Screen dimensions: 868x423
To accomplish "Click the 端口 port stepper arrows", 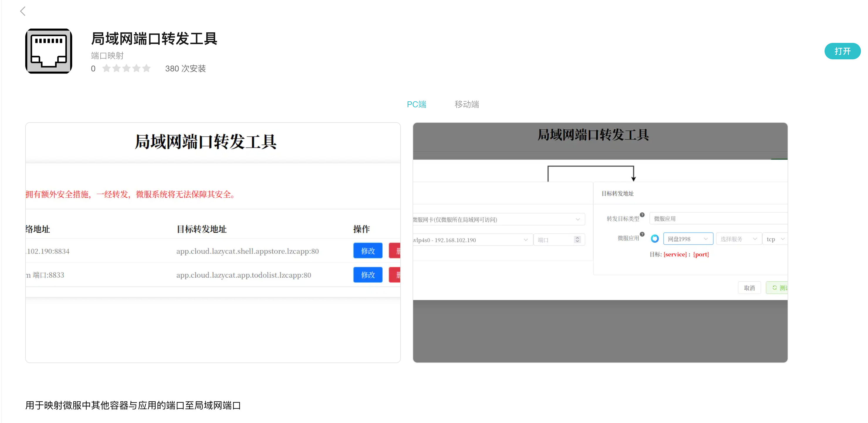I will click(577, 239).
